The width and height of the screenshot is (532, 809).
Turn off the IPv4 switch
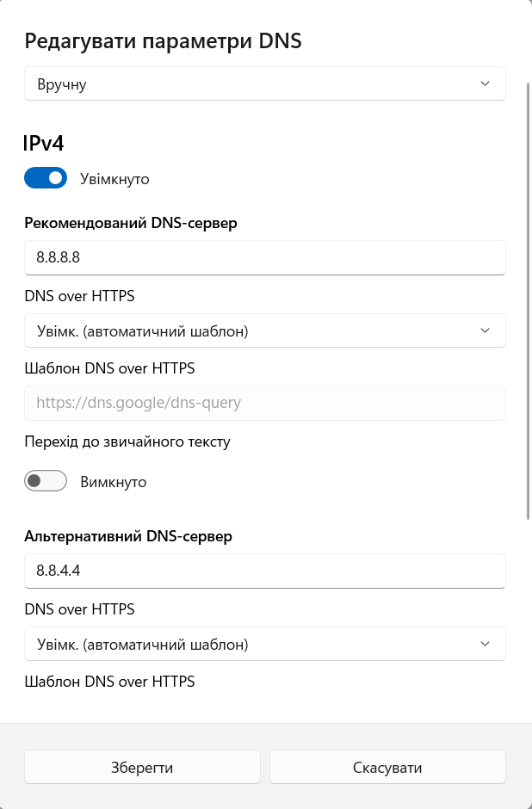click(46, 178)
